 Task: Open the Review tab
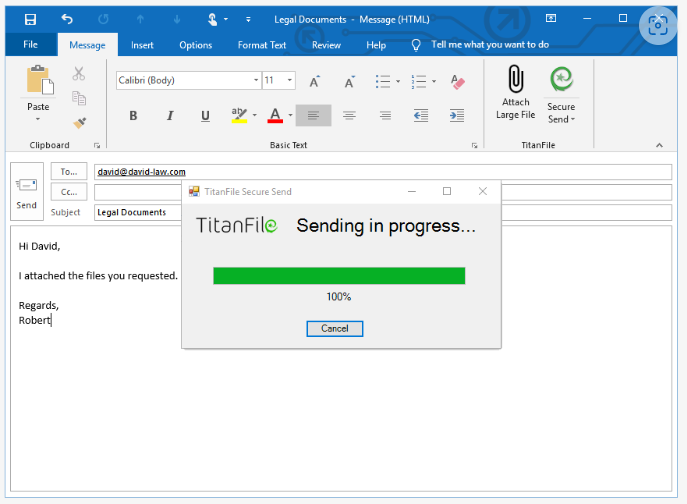coord(326,45)
